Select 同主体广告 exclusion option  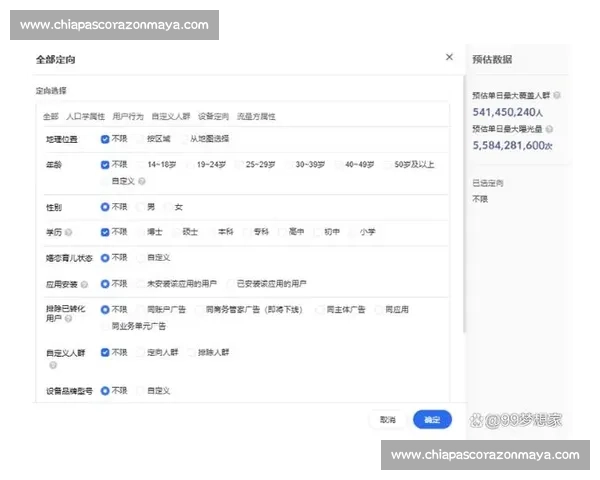coord(320,310)
